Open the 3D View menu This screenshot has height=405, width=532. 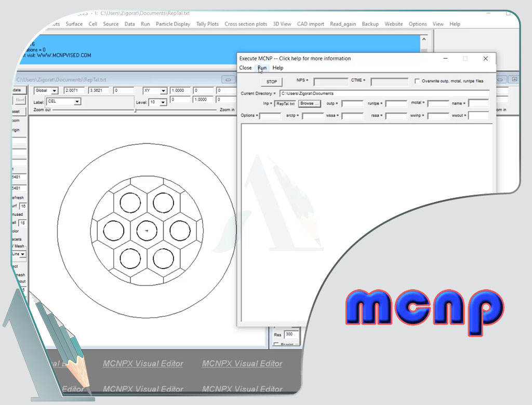pyautogui.click(x=282, y=24)
